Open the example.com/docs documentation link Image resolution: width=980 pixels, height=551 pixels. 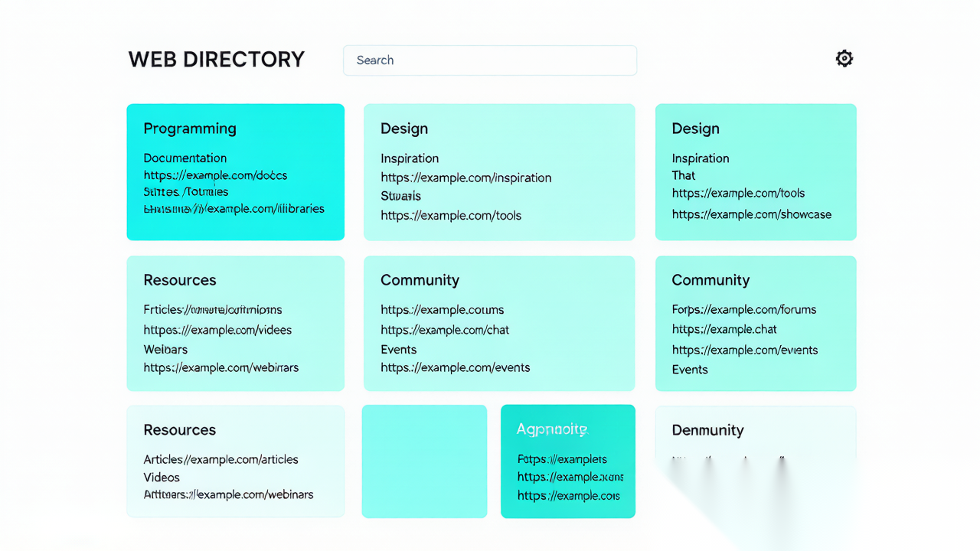[x=215, y=175]
